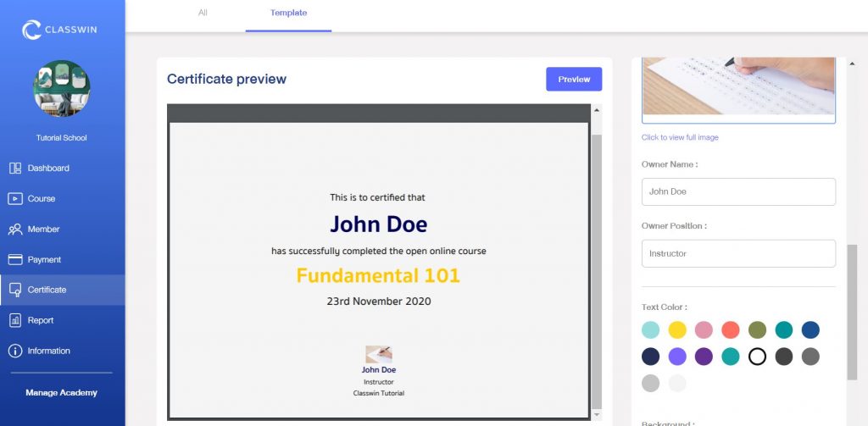Click the Owner Position input field

[x=738, y=253]
